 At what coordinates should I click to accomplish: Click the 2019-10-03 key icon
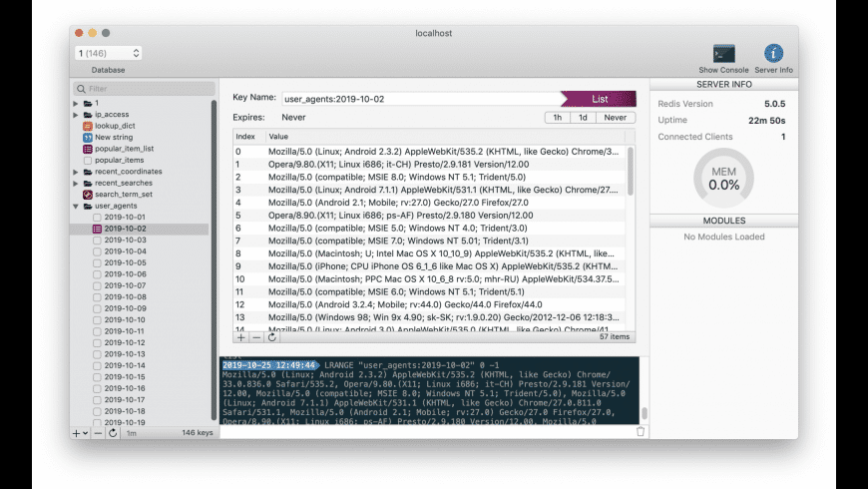click(97, 240)
